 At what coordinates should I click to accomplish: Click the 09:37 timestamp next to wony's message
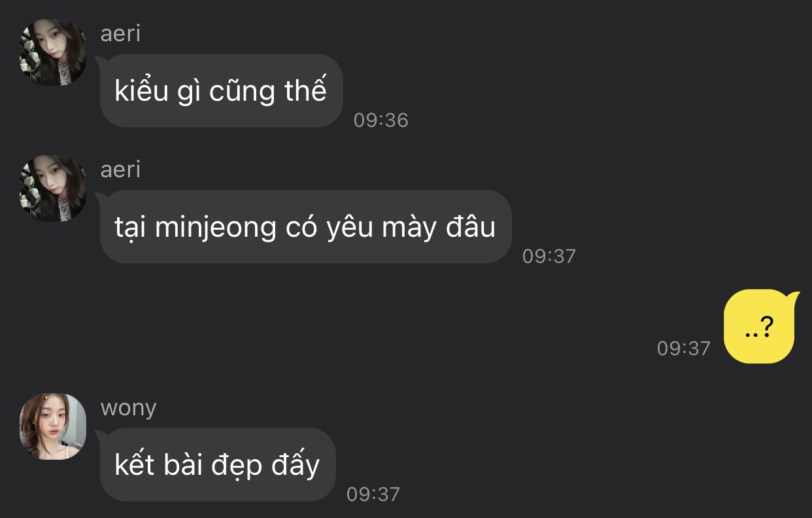373,494
